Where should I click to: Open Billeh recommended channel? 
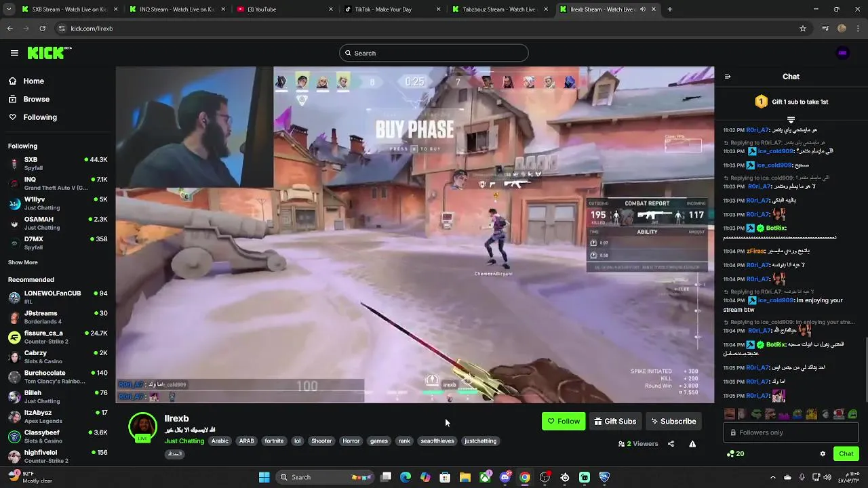[x=58, y=396]
